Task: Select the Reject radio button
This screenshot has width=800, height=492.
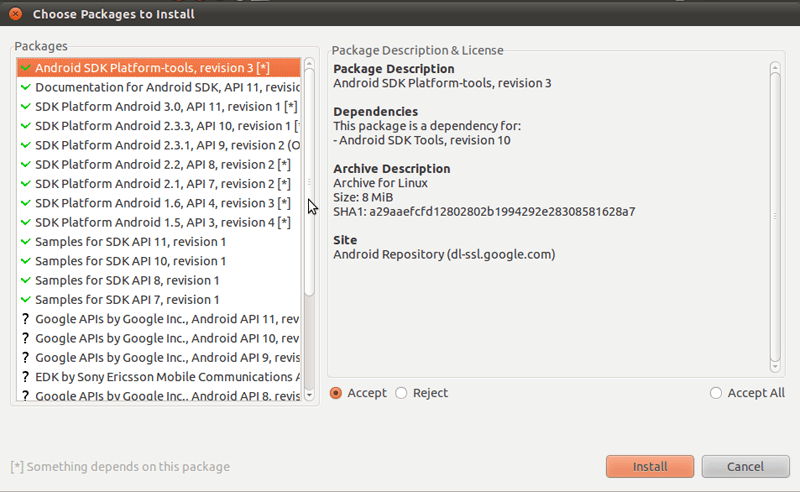Action: click(x=401, y=393)
